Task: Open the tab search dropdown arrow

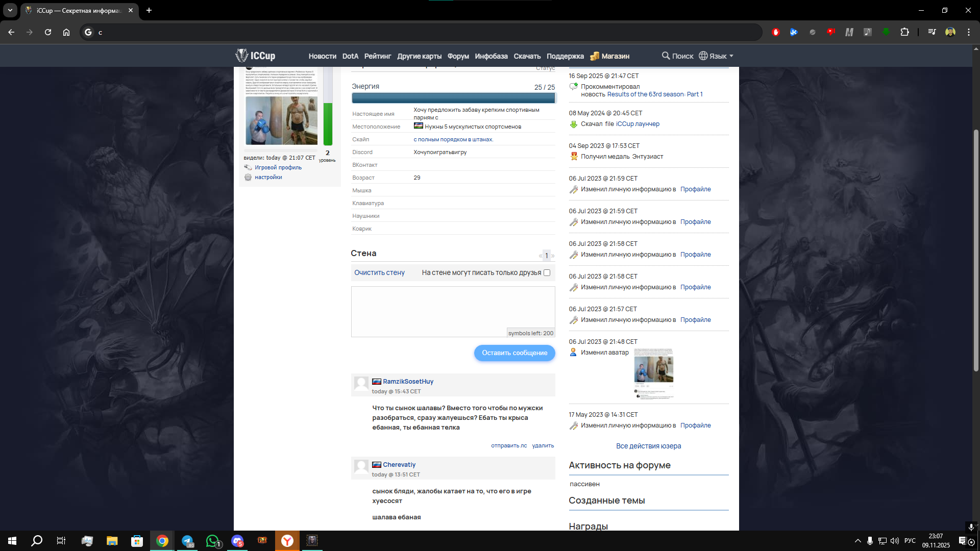Action: click(x=10, y=10)
